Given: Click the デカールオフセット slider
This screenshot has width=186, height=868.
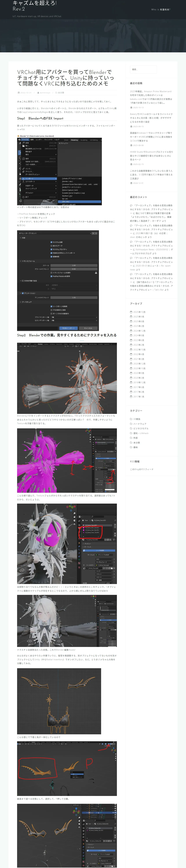Looking at the screenshot, I should point(74,269).
